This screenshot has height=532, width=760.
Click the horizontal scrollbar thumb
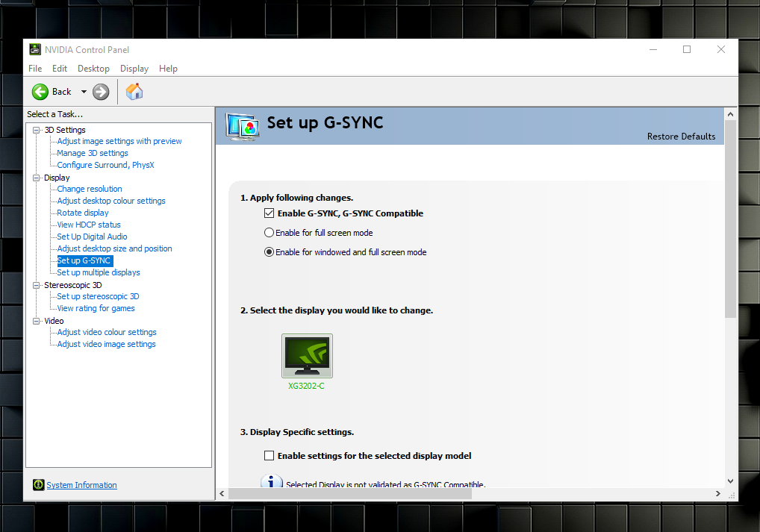tap(350, 494)
